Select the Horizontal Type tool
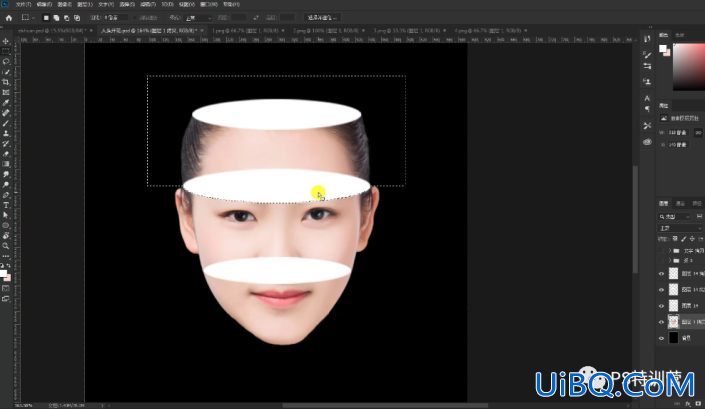Image resolution: width=705 pixels, height=409 pixels. click(6, 205)
